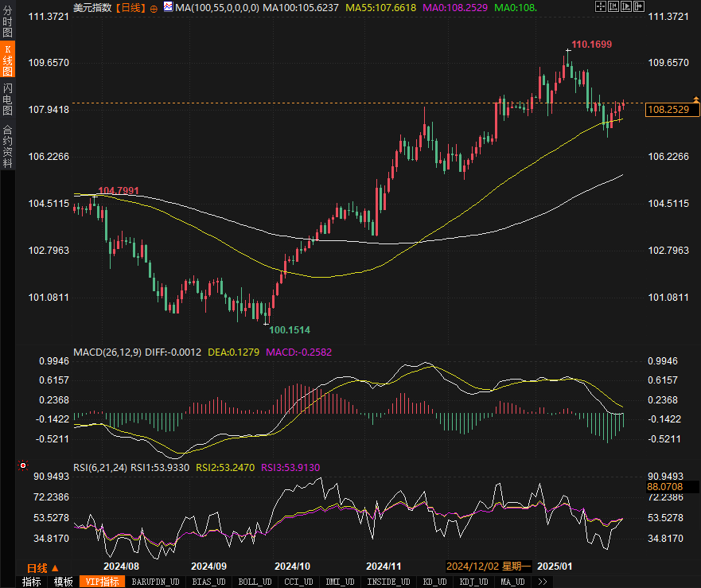Click the red sun-shaped marker icon
Screen dimensions: 701x588
pyautogui.click(x=22, y=465)
